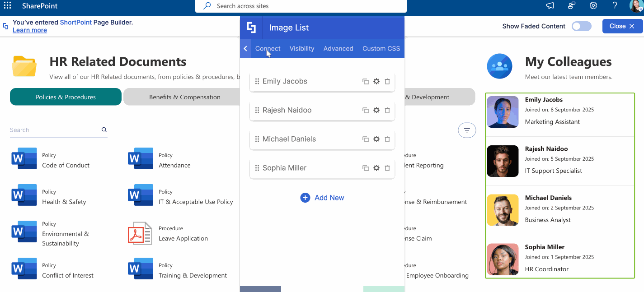Open the Learn more link
Viewport: 644px width, 292px height.
coord(29,30)
